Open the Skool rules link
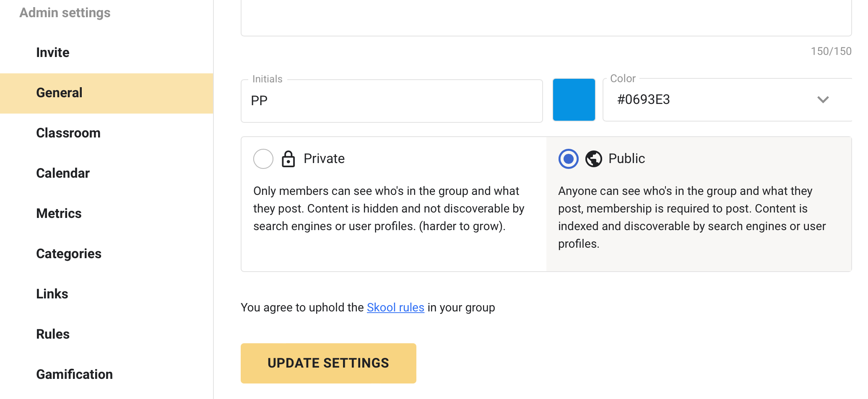This screenshot has width=868, height=399. (x=395, y=308)
